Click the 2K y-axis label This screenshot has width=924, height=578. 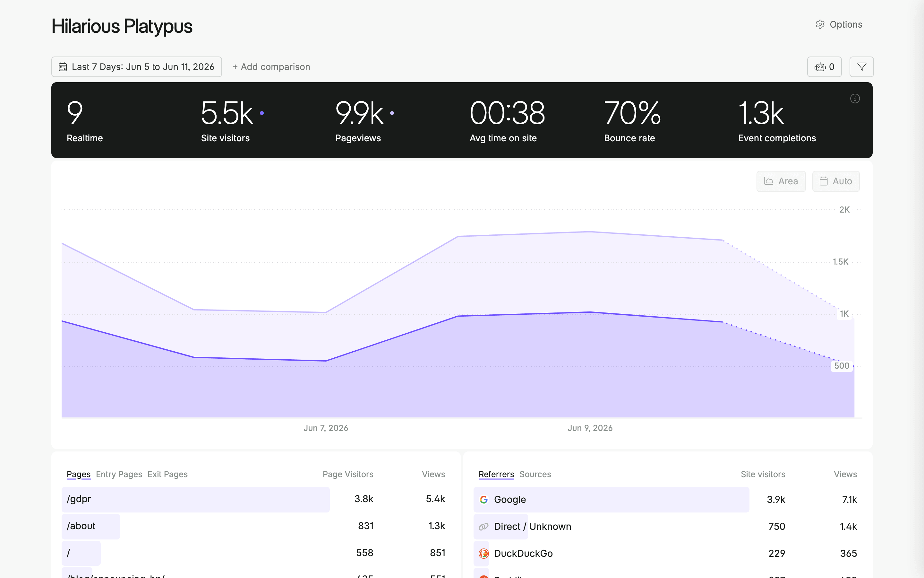[x=844, y=209]
